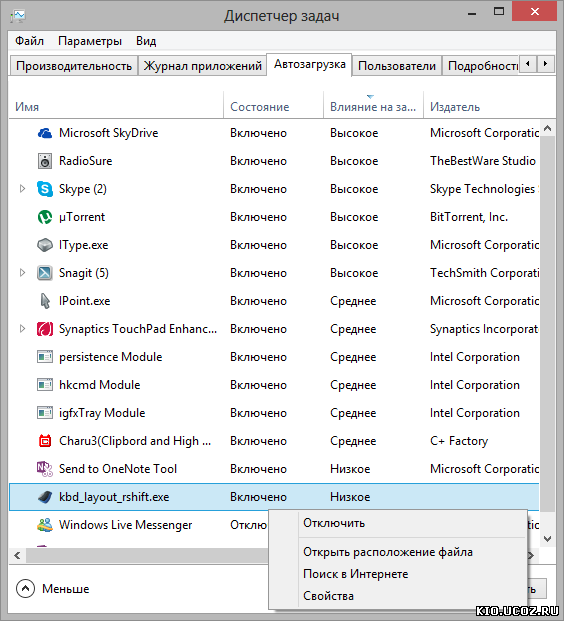Click Низкое impact for kbd_layout_rshift.exe
Image resolution: width=564 pixels, height=621 pixels.
tap(350, 497)
